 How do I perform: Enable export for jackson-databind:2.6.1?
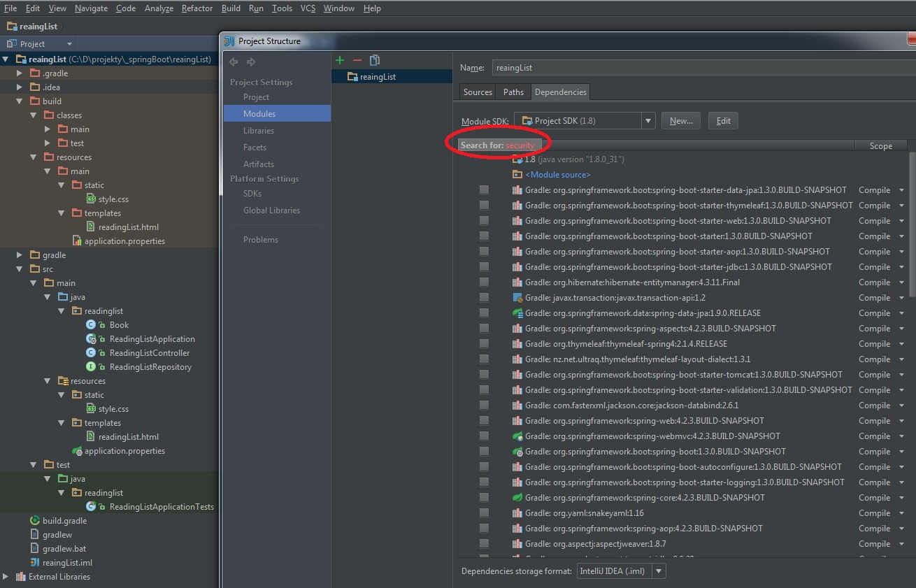click(x=484, y=406)
